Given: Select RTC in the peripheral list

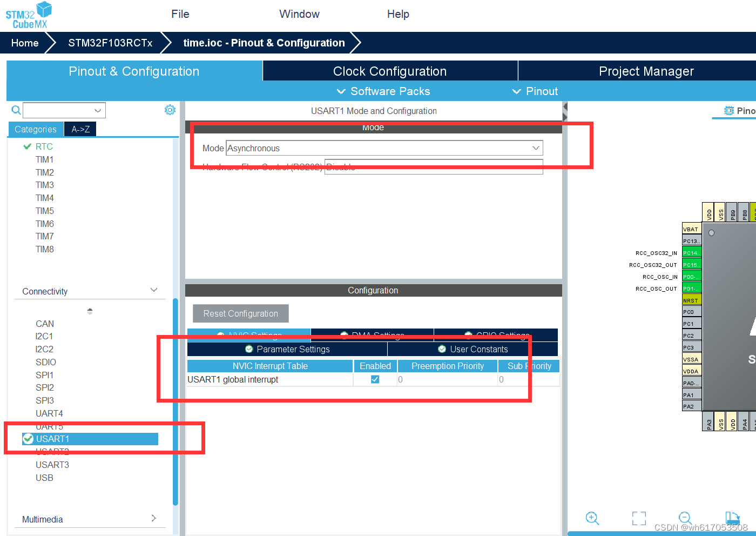Looking at the screenshot, I should [x=44, y=146].
